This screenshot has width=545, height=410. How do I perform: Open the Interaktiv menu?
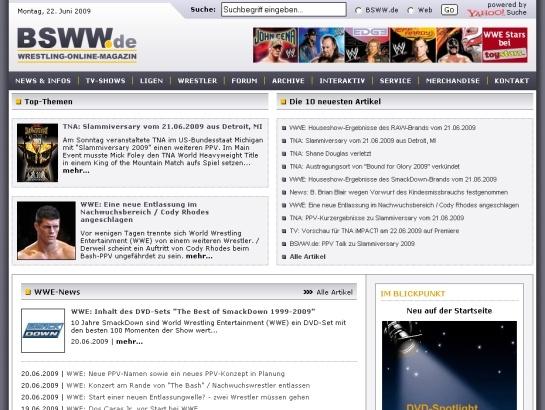click(x=342, y=81)
